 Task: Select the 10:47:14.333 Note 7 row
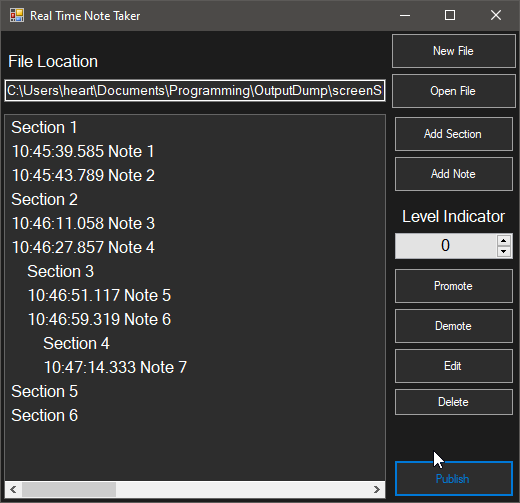[195, 367]
